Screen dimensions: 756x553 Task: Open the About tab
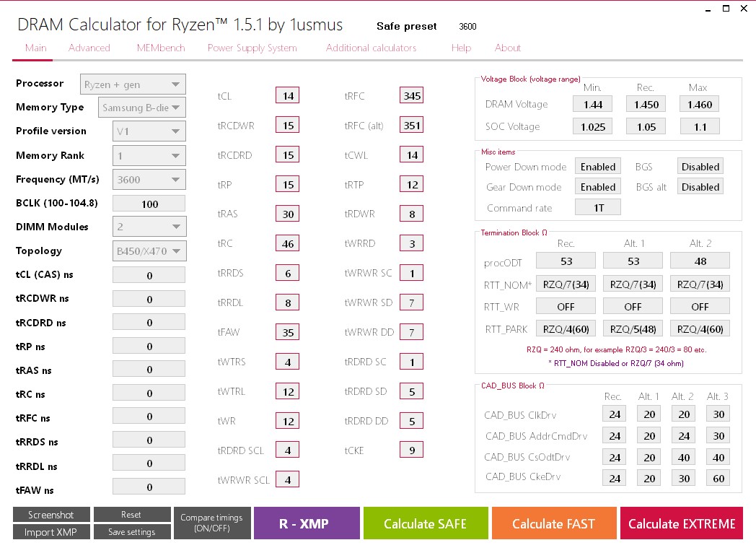pyautogui.click(x=508, y=48)
